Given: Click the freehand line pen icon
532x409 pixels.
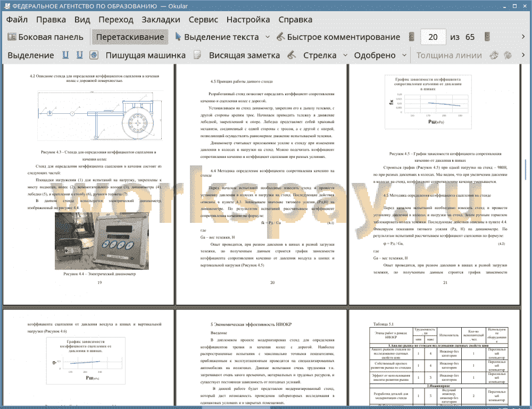Looking at the screenshot, I should (292, 55).
